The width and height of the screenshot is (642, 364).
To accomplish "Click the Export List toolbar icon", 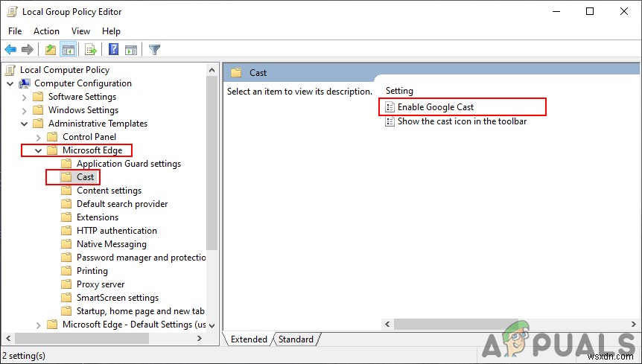I will [90, 50].
